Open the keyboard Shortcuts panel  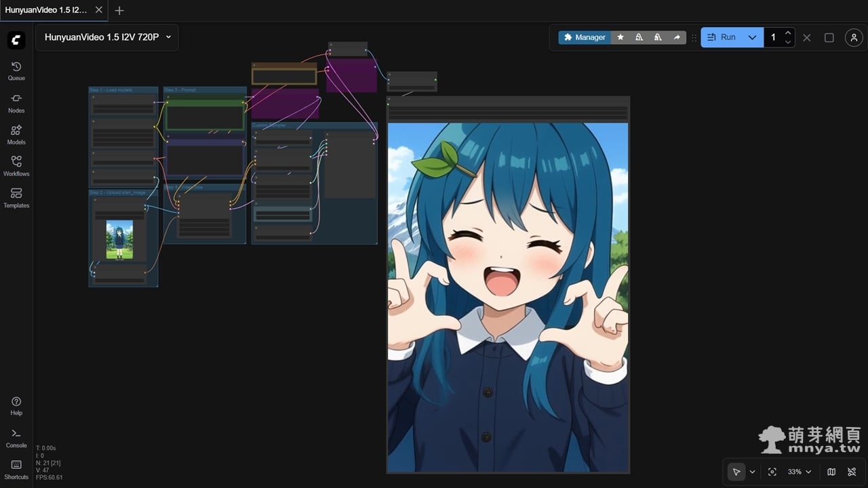coord(16,469)
